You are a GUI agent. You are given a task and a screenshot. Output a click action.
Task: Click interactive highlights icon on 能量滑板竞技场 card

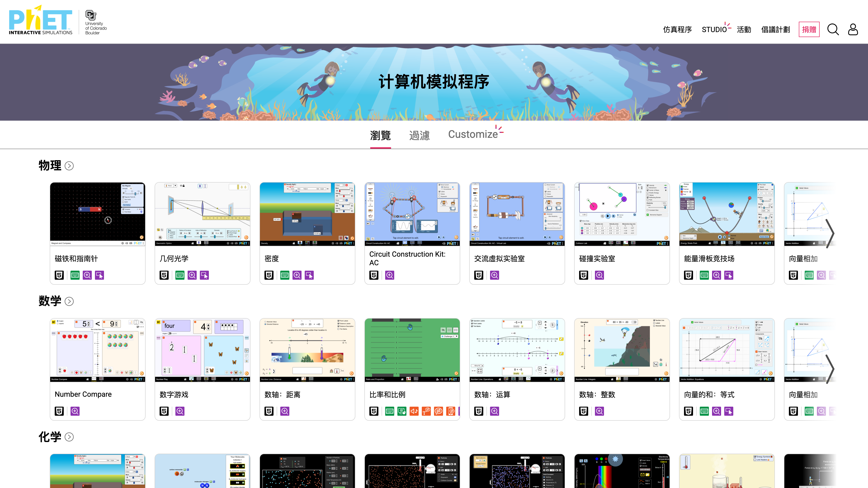[729, 275]
